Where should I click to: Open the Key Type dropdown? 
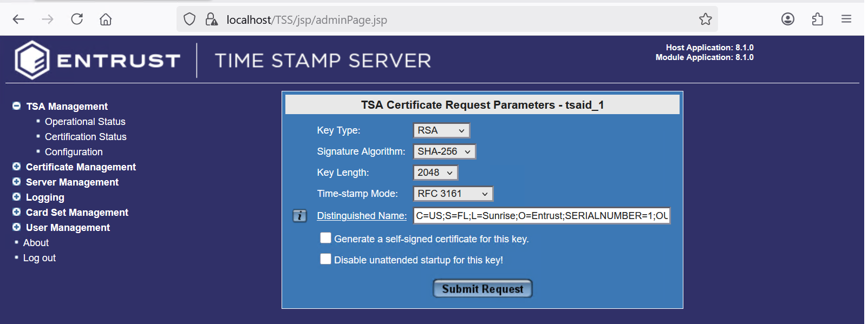[x=441, y=130]
